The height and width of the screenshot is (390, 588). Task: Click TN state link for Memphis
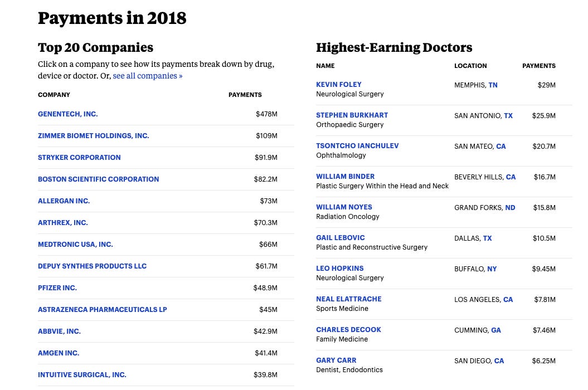pos(493,85)
